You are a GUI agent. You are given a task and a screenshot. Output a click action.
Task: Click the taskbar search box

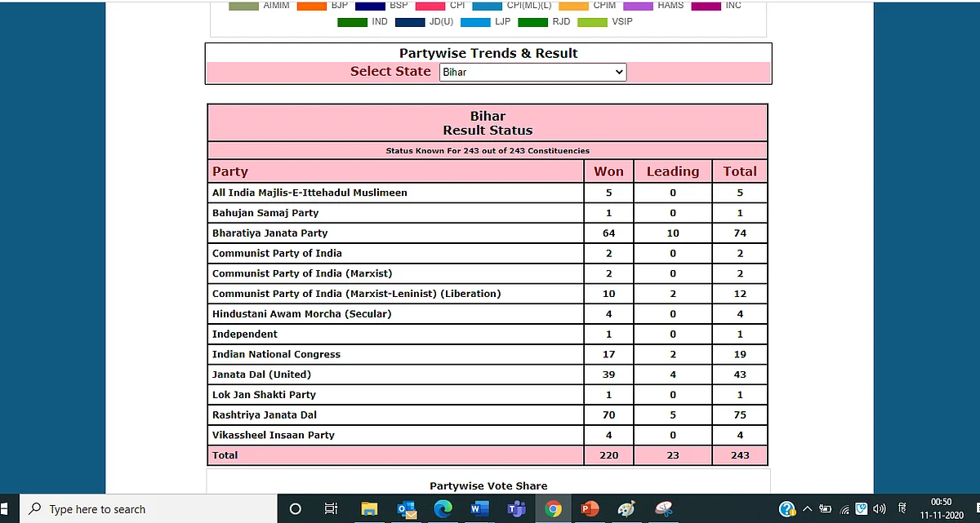tap(150, 508)
